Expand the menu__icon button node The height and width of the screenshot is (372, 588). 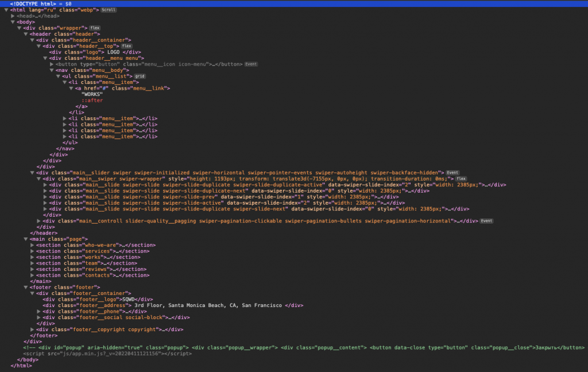click(51, 64)
